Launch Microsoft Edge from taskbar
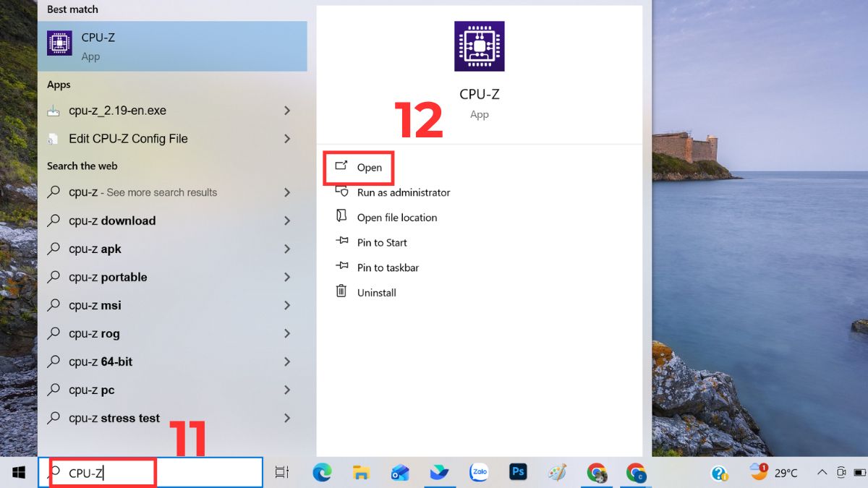 pyautogui.click(x=322, y=473)
